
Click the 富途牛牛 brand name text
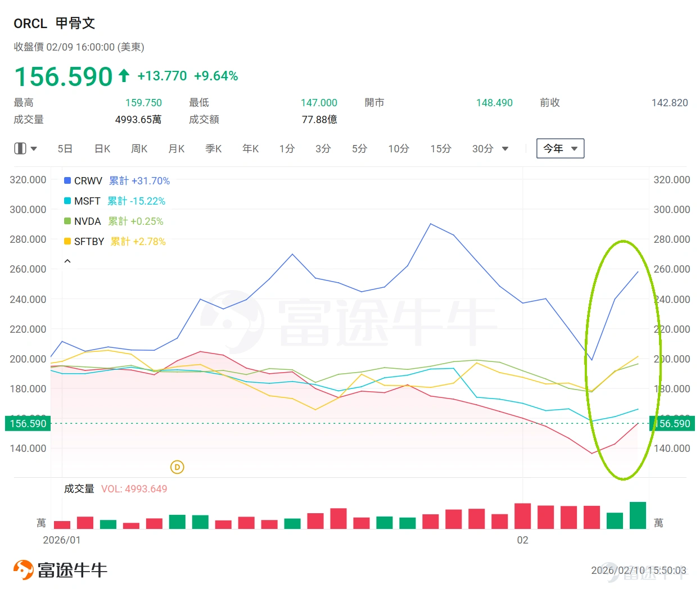coord(73,571)
